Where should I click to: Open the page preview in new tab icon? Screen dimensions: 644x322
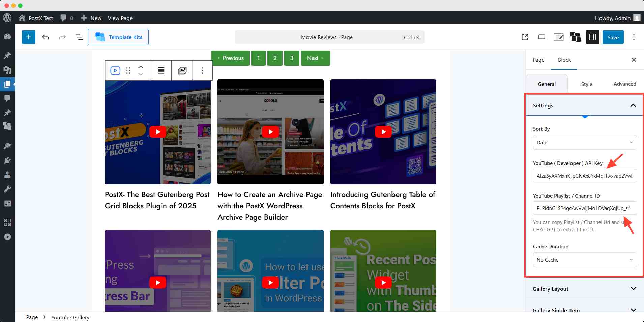525,37
